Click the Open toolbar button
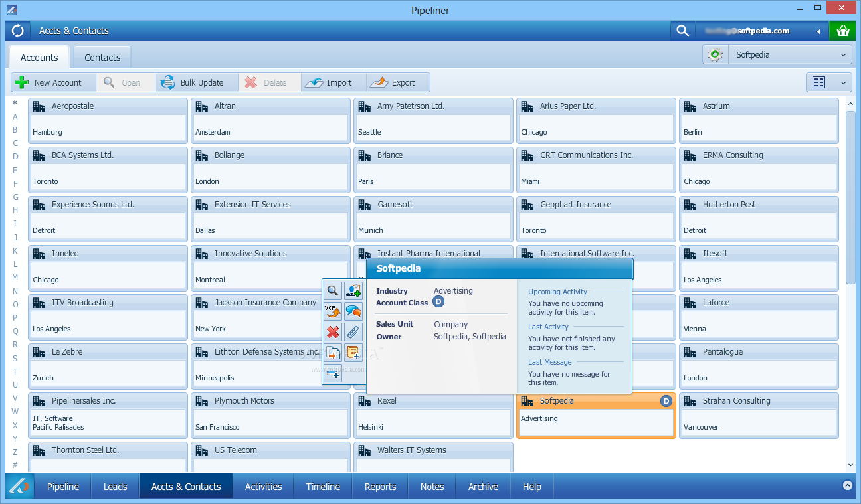 pos(126,82)
